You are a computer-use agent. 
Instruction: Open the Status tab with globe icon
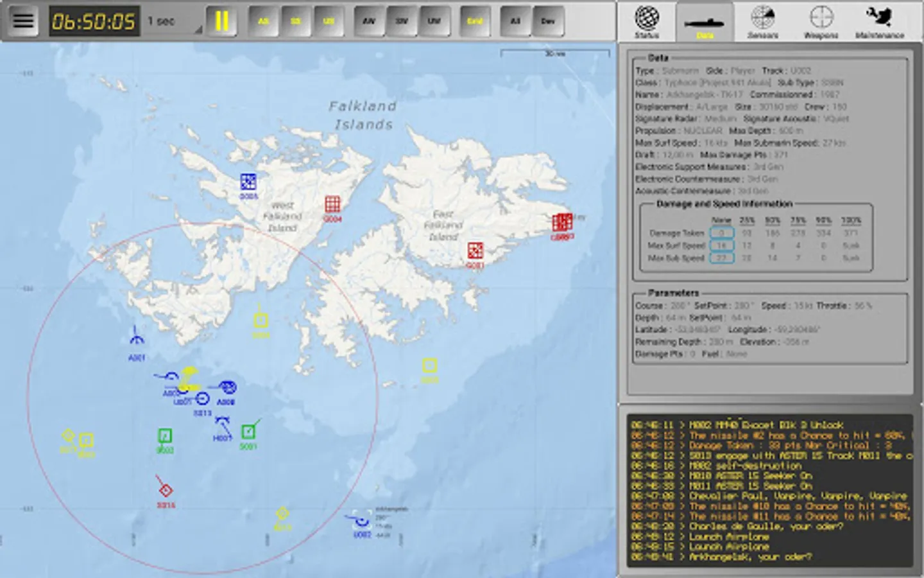pyautogui.click(x=647, y=21)
